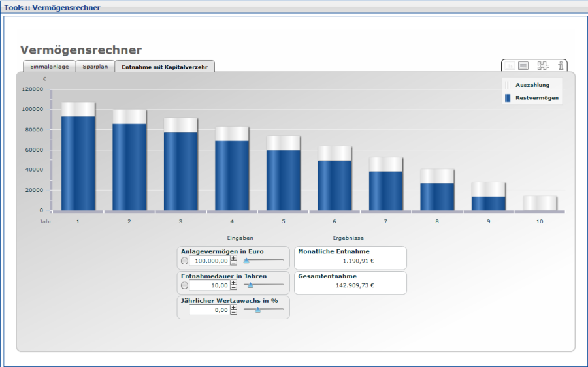Switch to the bar chart view icon

point(510,66)
